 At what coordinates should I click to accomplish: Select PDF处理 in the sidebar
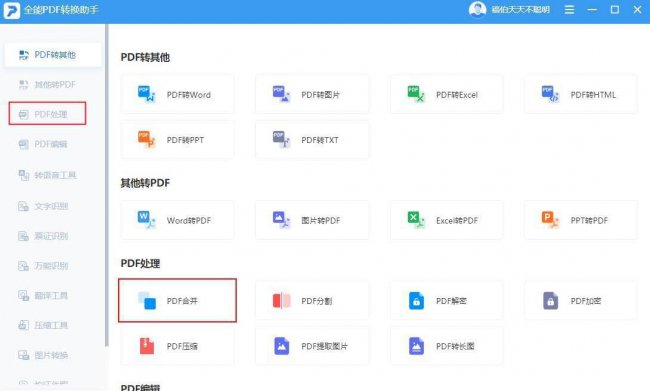[x=47, y=114]
